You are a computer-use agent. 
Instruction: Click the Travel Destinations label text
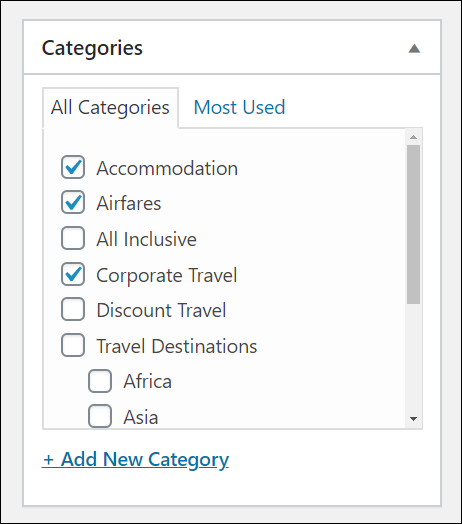[x=177, y=346]
